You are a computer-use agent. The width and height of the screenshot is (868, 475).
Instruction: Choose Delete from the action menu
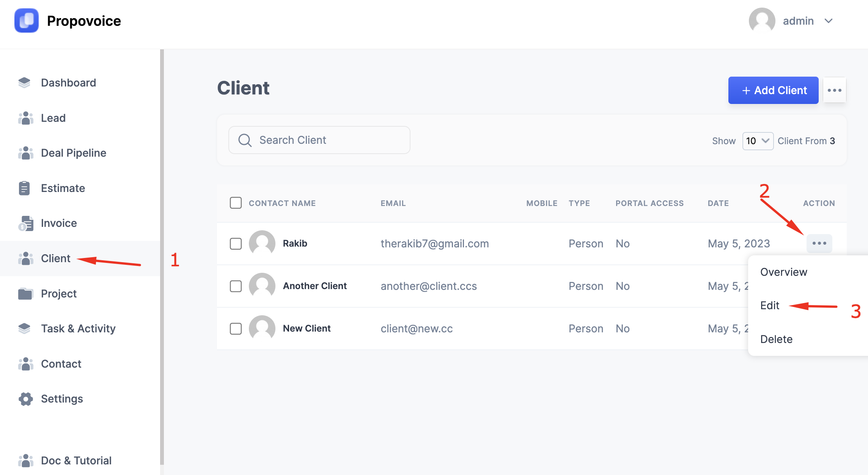pyautogui.click(x=776, y=339)
